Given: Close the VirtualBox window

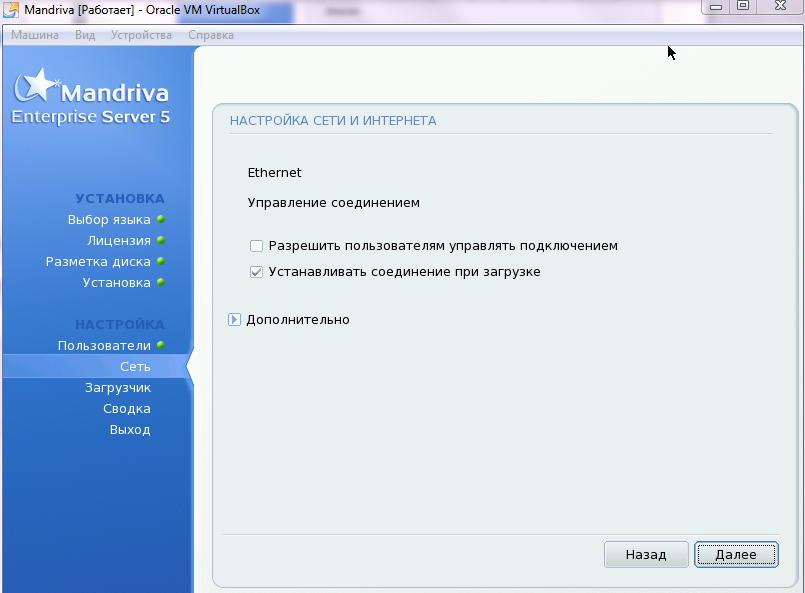Looking at the screenshot, I should click(780, 6).
